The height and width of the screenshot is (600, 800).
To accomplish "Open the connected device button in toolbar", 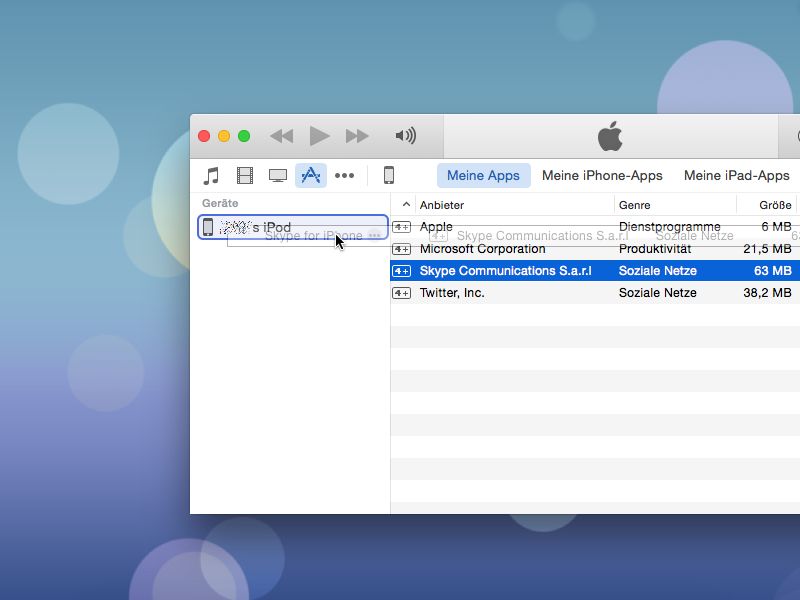I will [x=389, y=175].
